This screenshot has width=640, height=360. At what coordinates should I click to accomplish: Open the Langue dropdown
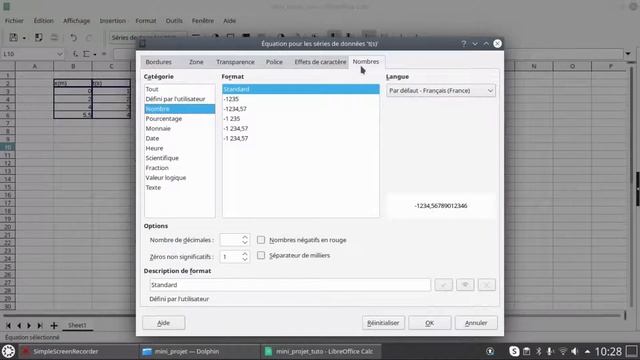click(441, 91)
